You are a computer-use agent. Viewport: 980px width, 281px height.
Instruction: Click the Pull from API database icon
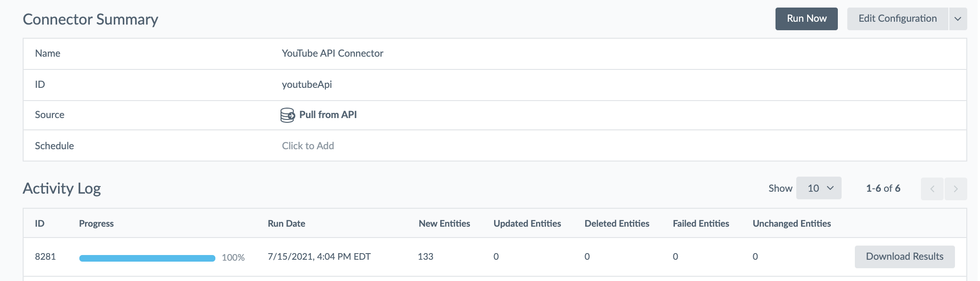pyautogui.click(x=288, y=115)
